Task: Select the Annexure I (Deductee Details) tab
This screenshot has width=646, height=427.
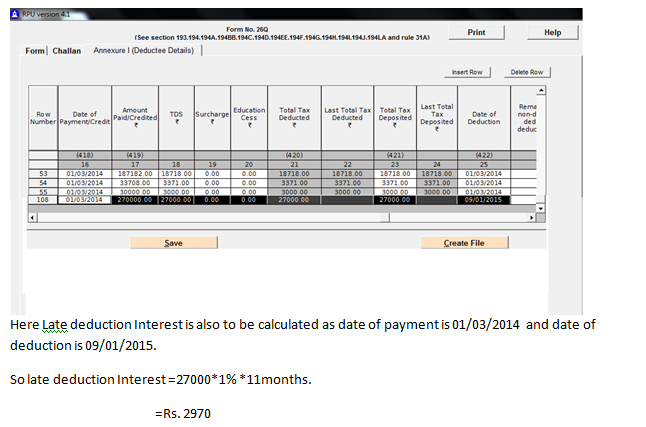Action: (x=145, y=50)
